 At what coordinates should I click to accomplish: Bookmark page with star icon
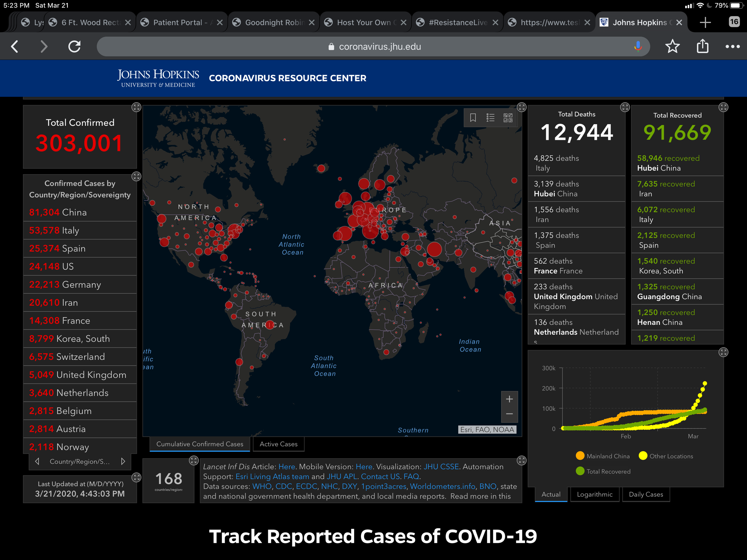click(x=672, y=47)
